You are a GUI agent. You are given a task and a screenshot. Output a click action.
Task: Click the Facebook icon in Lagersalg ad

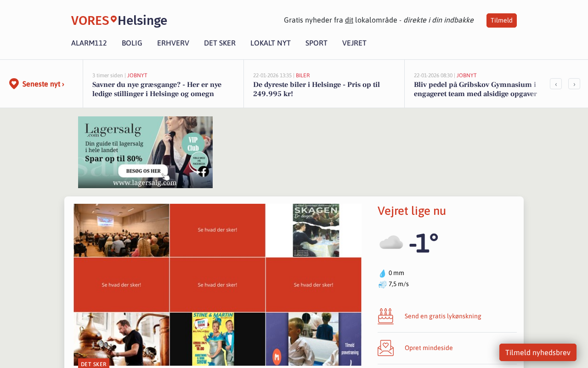tap(203, 171)
